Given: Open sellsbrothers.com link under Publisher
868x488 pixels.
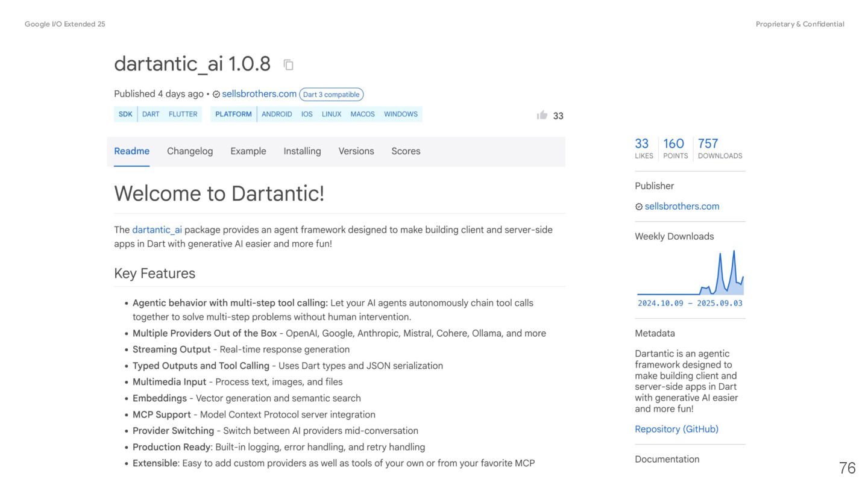Looking at the screenshot, I should pos(682,206).
